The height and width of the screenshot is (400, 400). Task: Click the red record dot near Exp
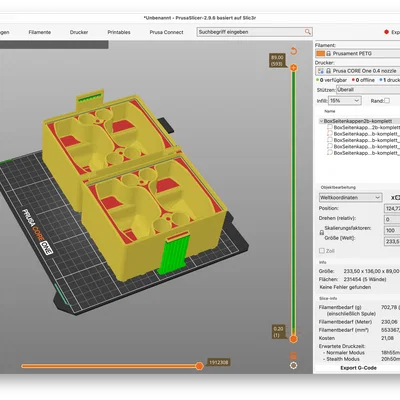point(386,32)
